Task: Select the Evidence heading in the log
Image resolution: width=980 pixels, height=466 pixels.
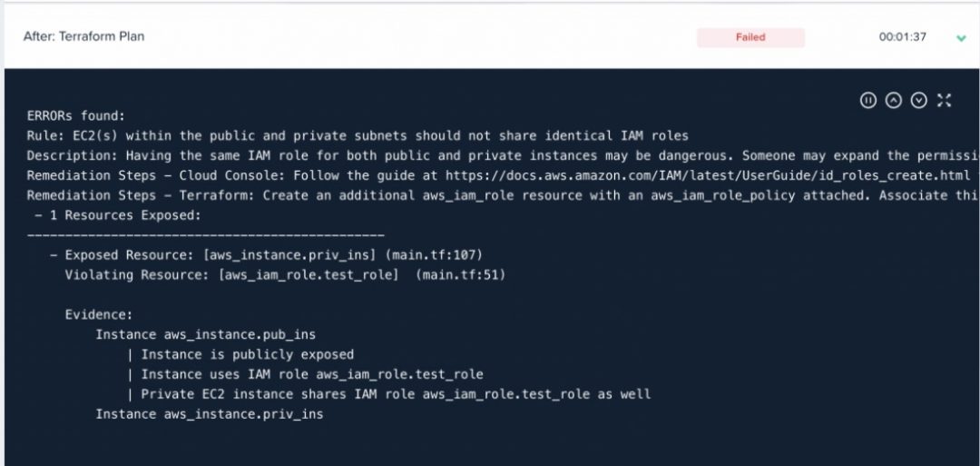Action: click(99, 314)
